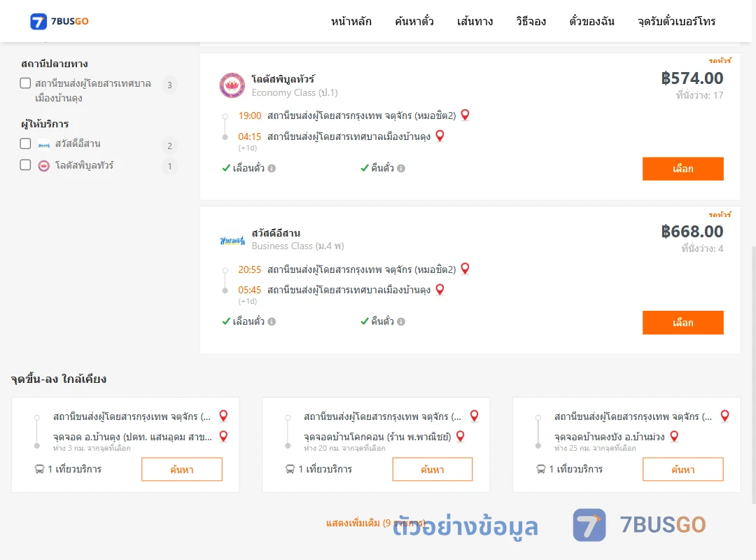
Task: Tick the บ้านดุง destination station checkbox
Action: coord(26,83)
